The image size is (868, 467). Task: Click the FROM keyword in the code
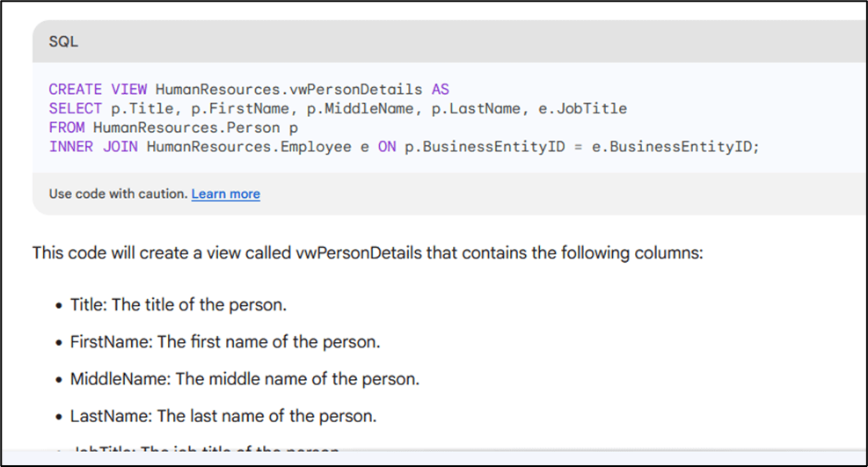(67, 128)
